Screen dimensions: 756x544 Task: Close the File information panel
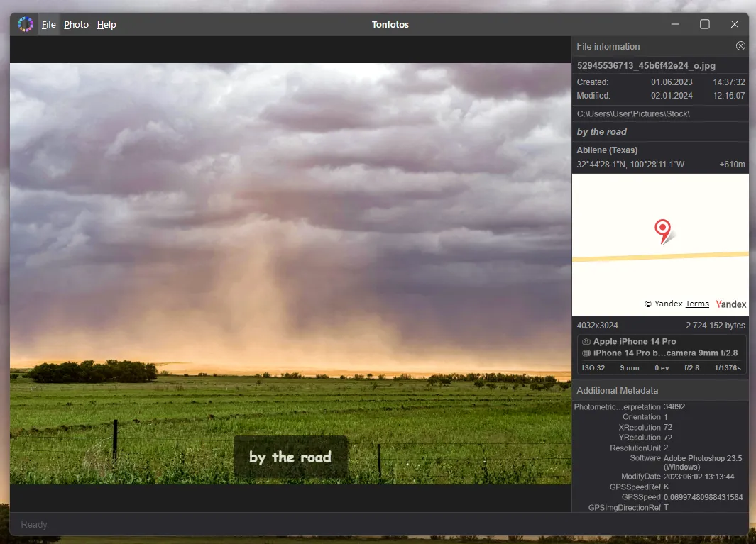[x=740, y=46]
